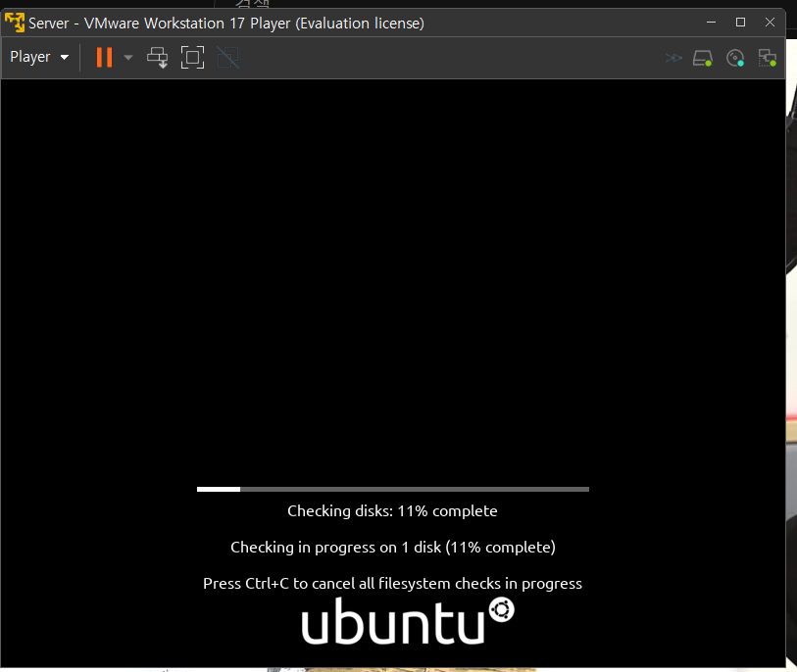
Task: Click the CD/DVD drive device icon
Action: point(735,58)
